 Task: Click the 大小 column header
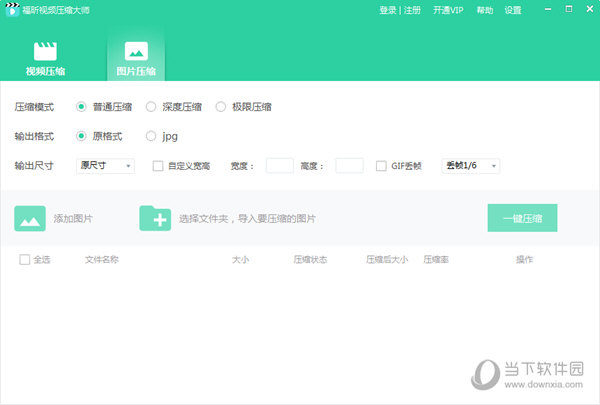[240, 260]
